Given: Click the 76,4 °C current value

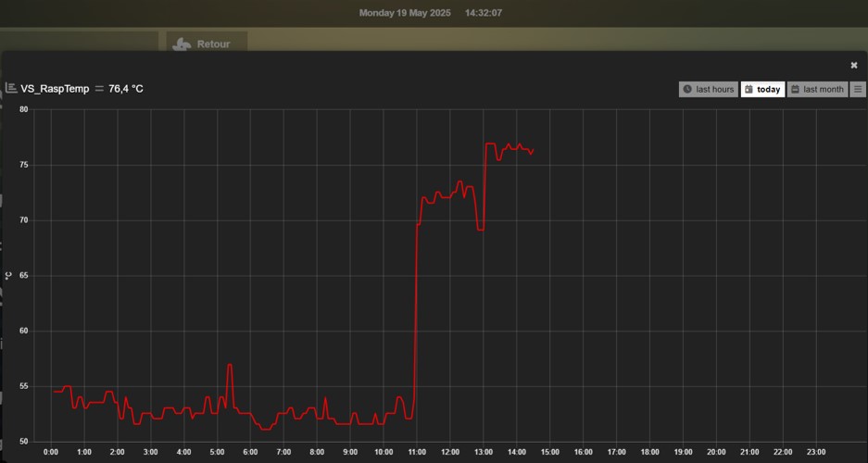Looking at the screenshot, I should [126, 89].
